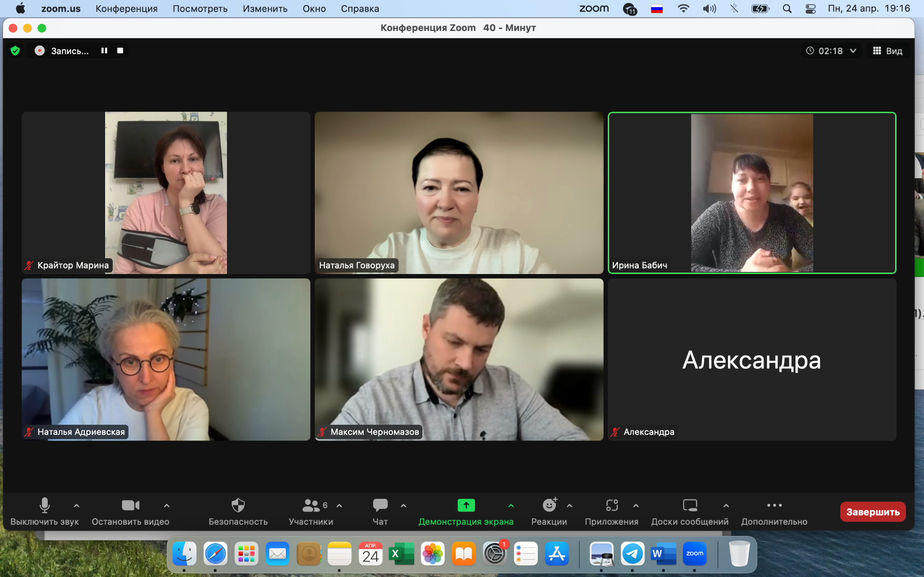924x577 pixels.
Task: Open the Participants panel
Action: [311, 505]
